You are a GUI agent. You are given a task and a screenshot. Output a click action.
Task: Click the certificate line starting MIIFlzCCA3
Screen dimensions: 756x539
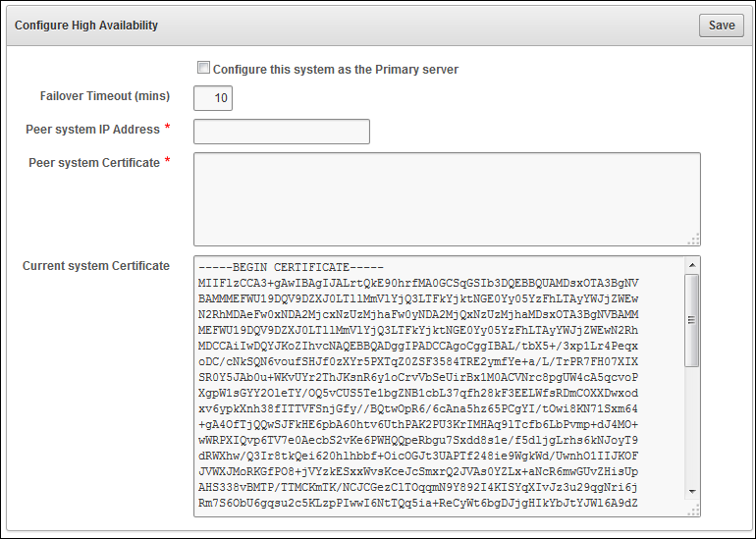pyautogui.click(x=418, y=283)
